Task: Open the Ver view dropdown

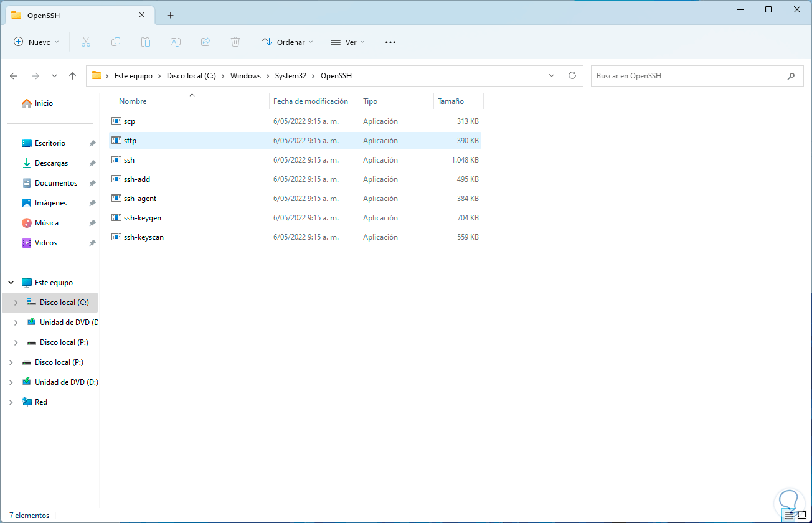Action: point(347,42)
